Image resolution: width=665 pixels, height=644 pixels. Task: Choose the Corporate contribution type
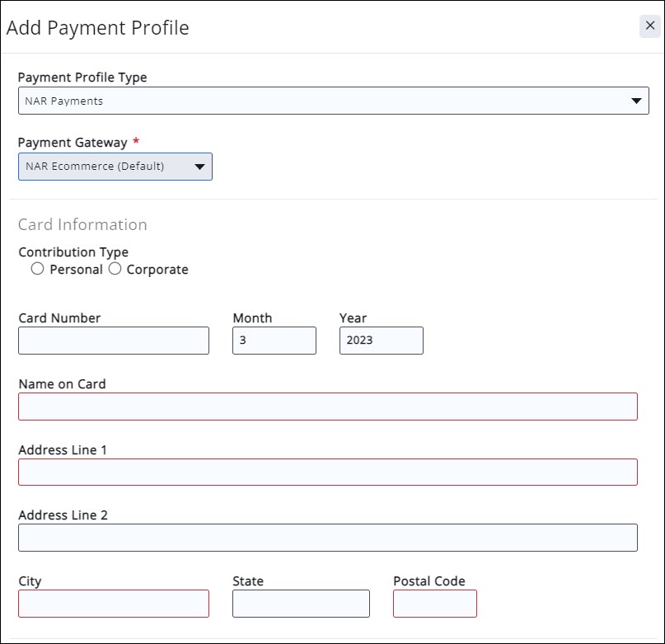(x=115, y=270)
